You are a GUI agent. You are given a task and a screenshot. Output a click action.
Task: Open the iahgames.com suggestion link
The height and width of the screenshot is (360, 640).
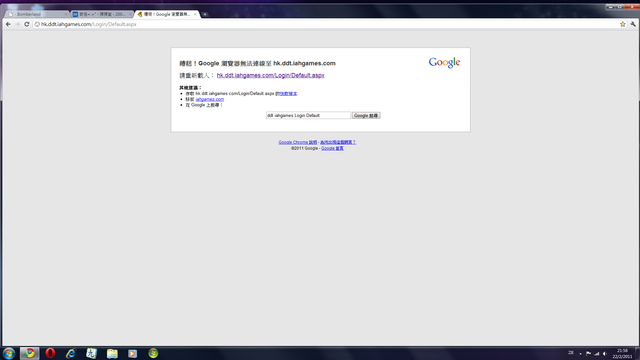click(210, 99)
